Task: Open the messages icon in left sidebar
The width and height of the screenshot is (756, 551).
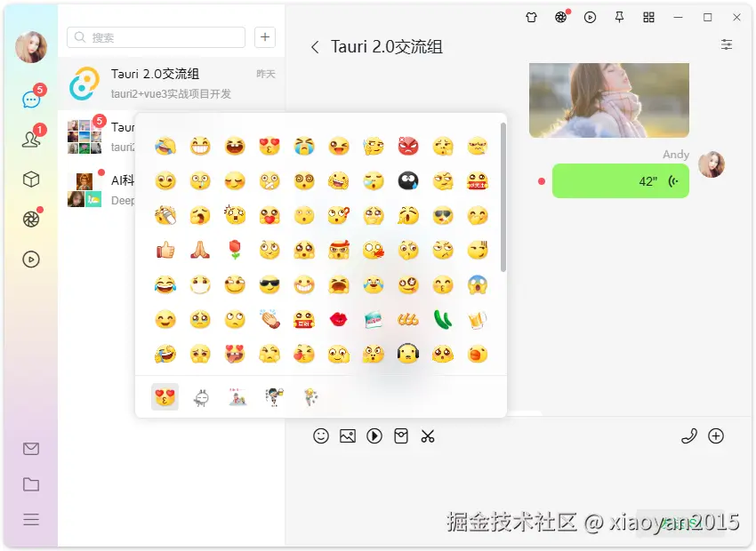Action: point(31,100)
